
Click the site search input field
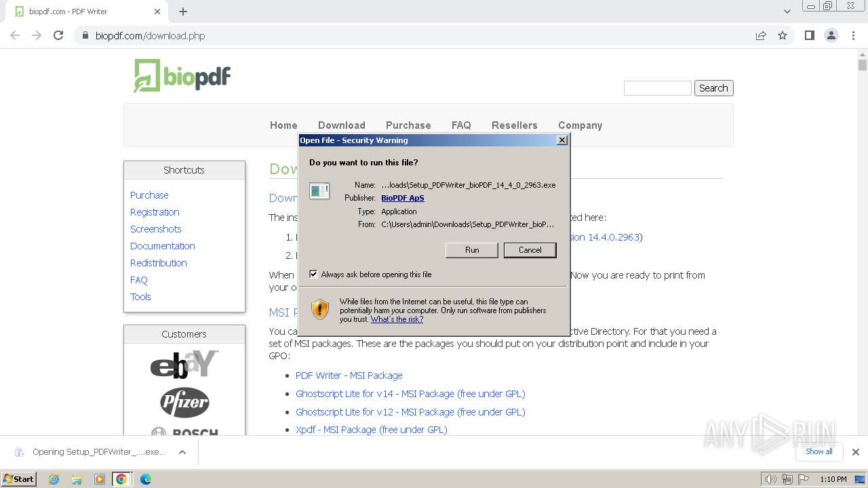657,88
